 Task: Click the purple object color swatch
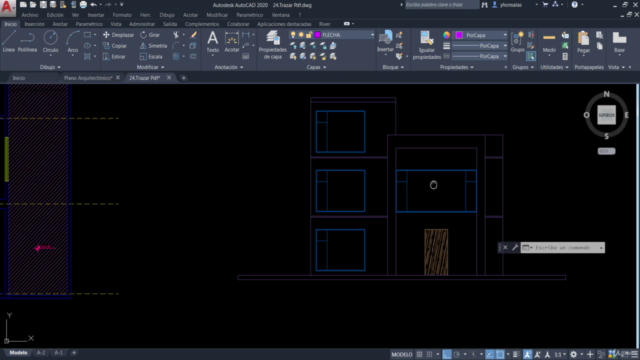tap(459, 35)
